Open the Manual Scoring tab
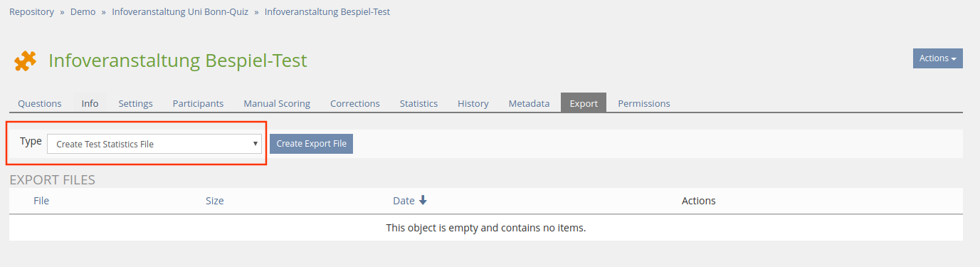Viewport: 980px width, 267px height. 277,103
